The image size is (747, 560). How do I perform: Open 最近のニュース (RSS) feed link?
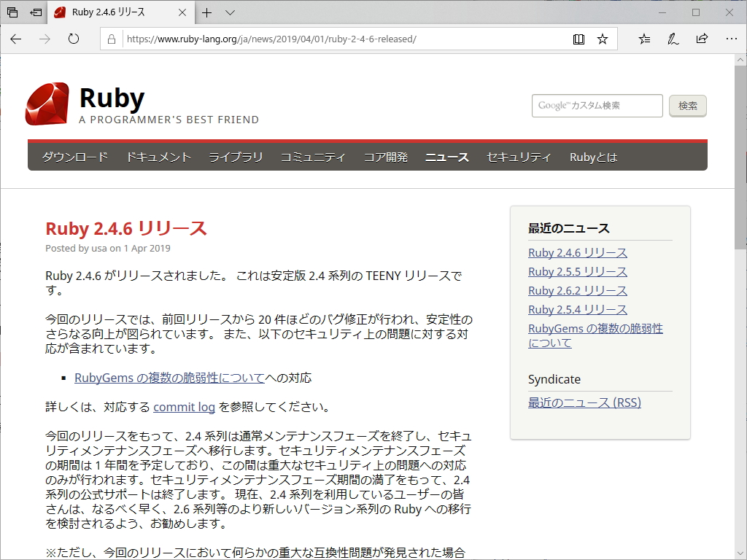(584, 402)
